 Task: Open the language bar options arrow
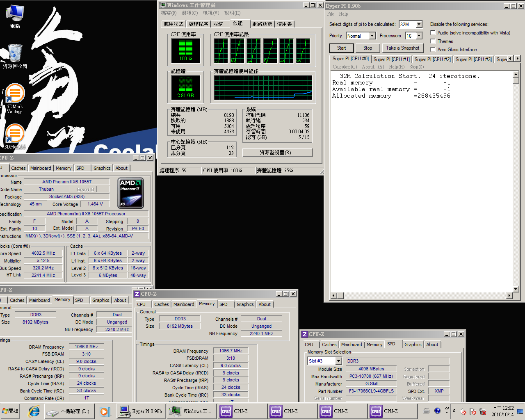tap(447, 412)
